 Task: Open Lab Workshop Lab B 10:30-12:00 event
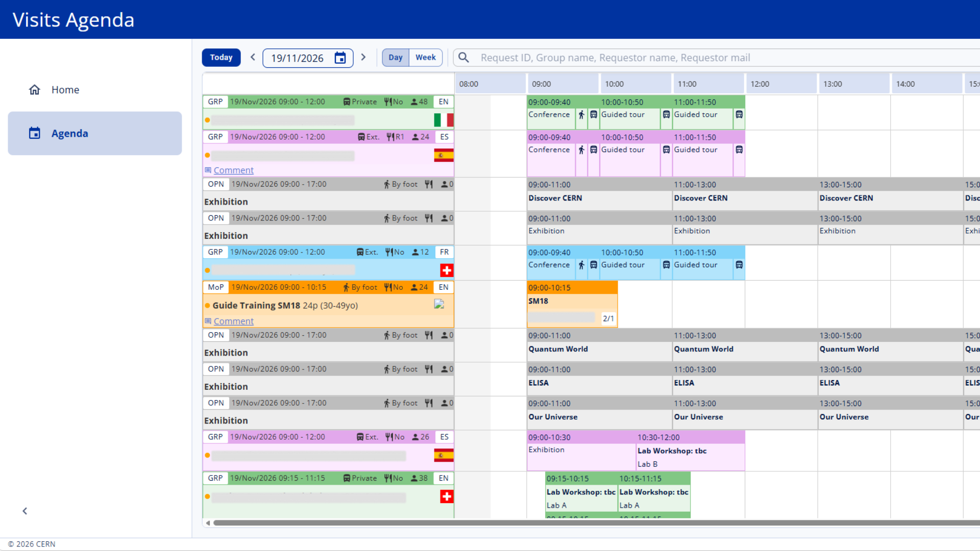pos(691,450)
